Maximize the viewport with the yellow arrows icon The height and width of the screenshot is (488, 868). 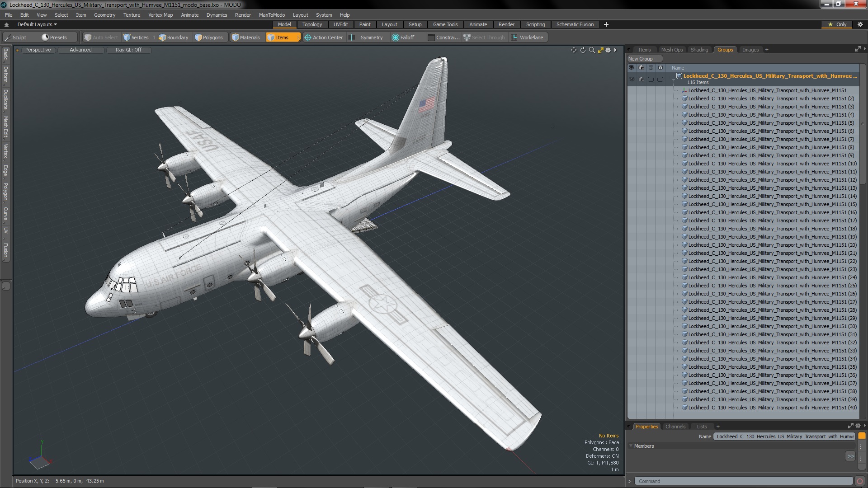[600, 50]
